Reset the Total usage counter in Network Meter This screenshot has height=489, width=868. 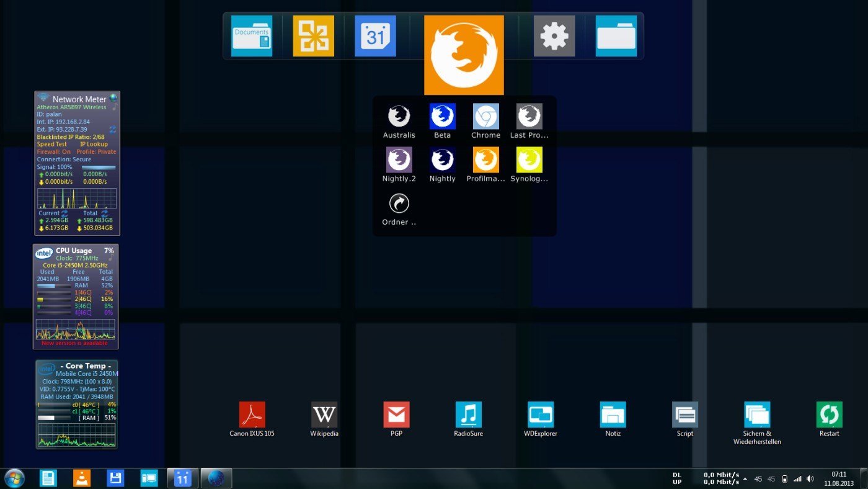coord(104,213)
